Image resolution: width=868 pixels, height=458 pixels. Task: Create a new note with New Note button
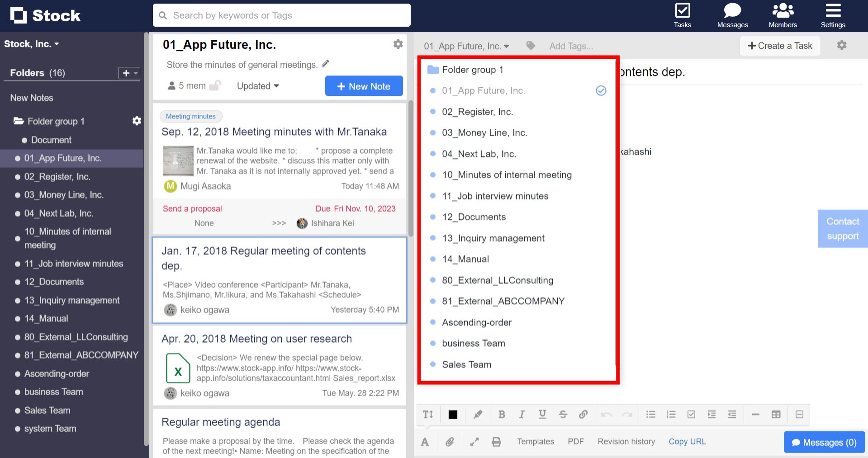click(x=364, y=86)
